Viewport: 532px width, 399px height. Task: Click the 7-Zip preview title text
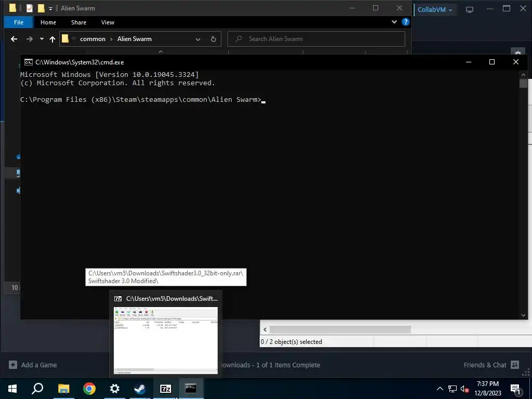(x=172, y=299)
